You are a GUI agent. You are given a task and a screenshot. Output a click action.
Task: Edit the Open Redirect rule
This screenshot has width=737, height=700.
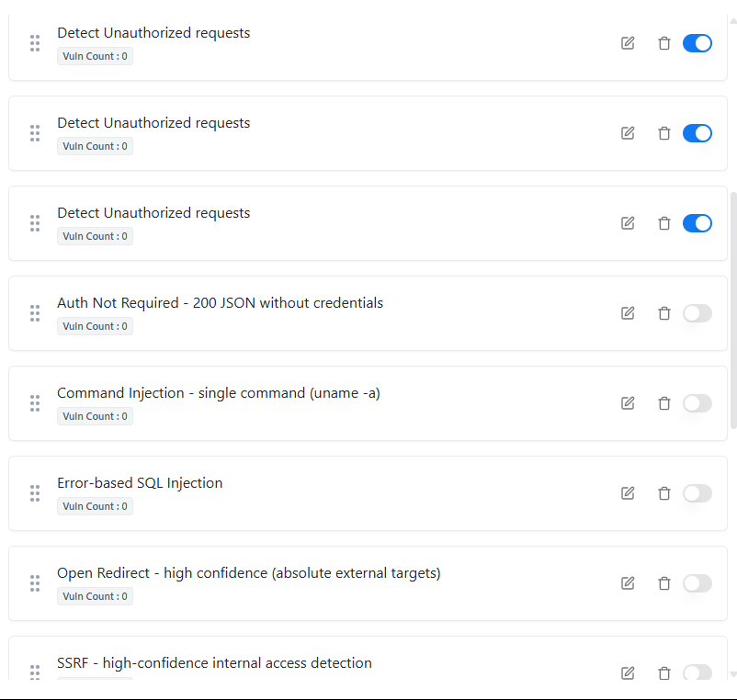tap(628, 583)
